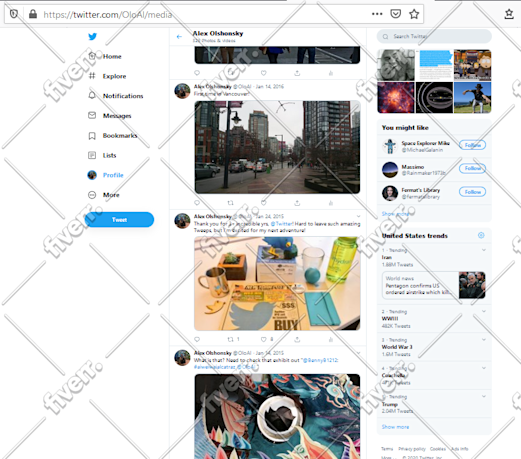The image size is (521, 459).
Task: Follow Massimo
Action: [x=472, y=168]
